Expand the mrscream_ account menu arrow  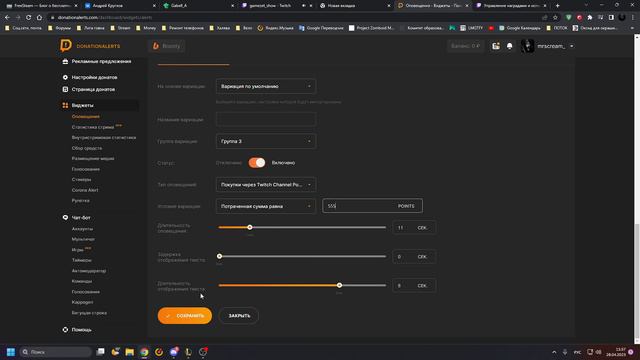tap(571, 46)
